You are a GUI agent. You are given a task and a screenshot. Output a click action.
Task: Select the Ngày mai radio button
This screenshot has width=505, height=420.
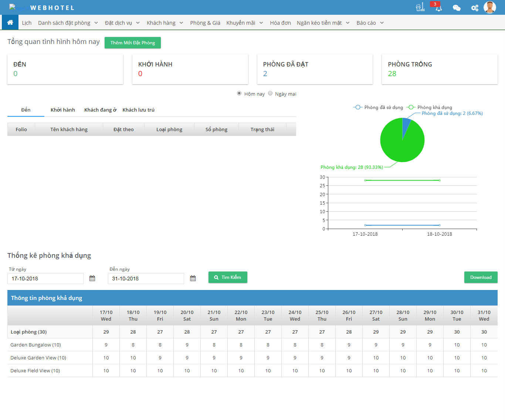[x=270, y=93]
